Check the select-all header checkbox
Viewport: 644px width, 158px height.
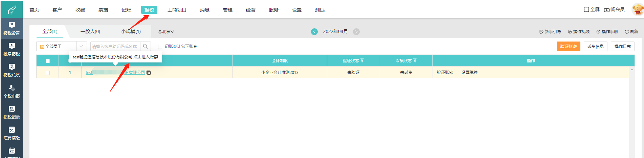[x=48, y=61]
